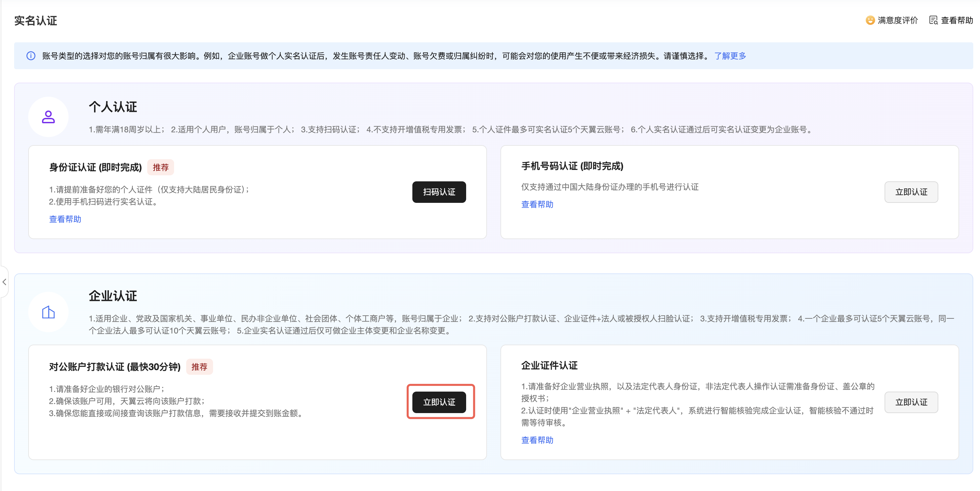The image size is (980, 491).
Task: Click 立即认证 for 企业证件认证
Action: click(x=911, y=402)
